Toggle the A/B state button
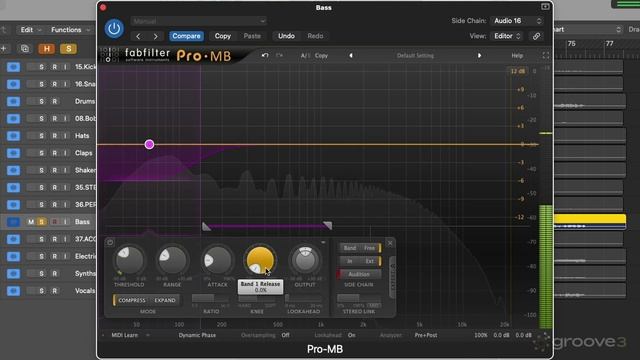 304,56
